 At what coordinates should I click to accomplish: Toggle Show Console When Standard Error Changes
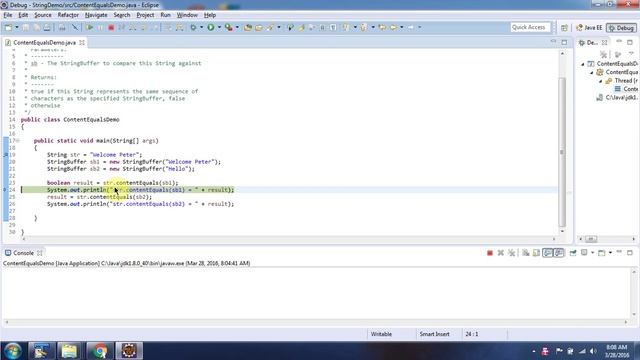pyautogui.click(x=559, y=253)
